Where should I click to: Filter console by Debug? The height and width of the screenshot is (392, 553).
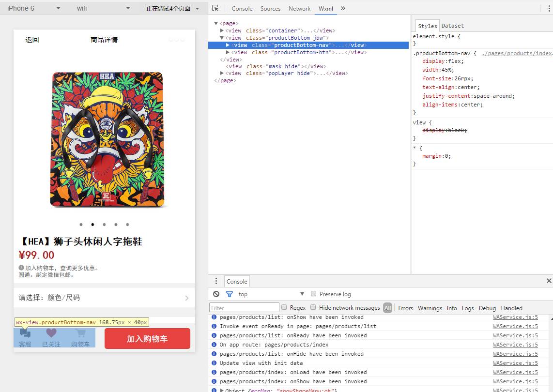click(x=488, y=308)
